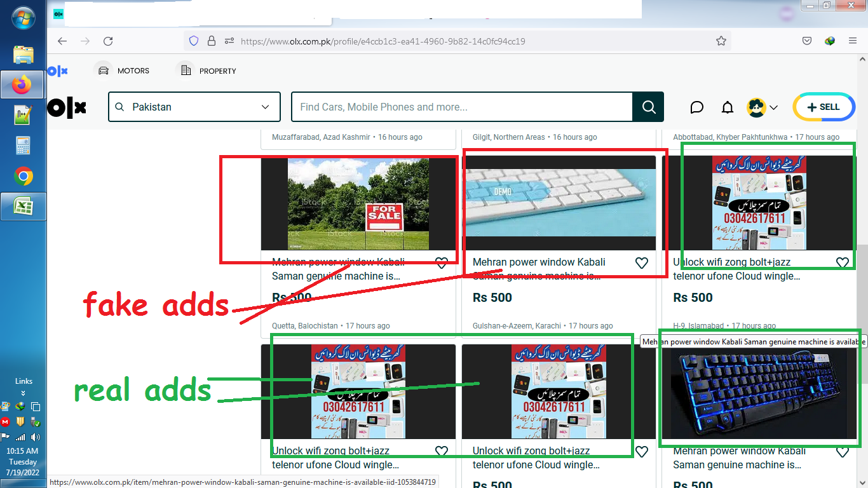Screen dimensions: 868x488
Task: Switch to the Excel taskbar button
Action: coord(23,207)
